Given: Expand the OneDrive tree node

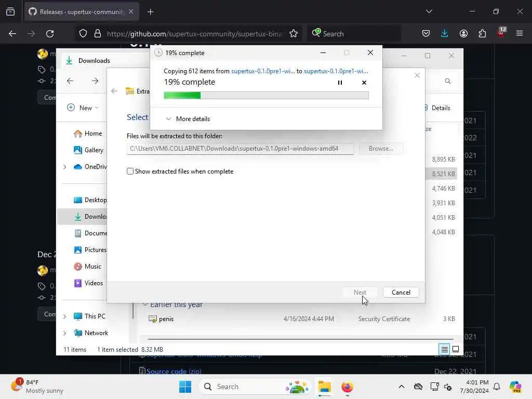Looking at the screenshot, I should click(64, 167).
